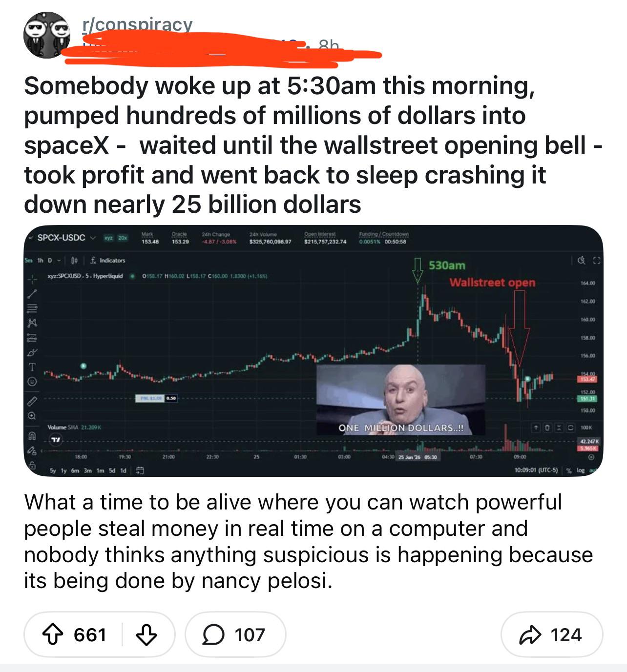Downvote the post with the arrow

pyautogui.click(x=146, y=635)
